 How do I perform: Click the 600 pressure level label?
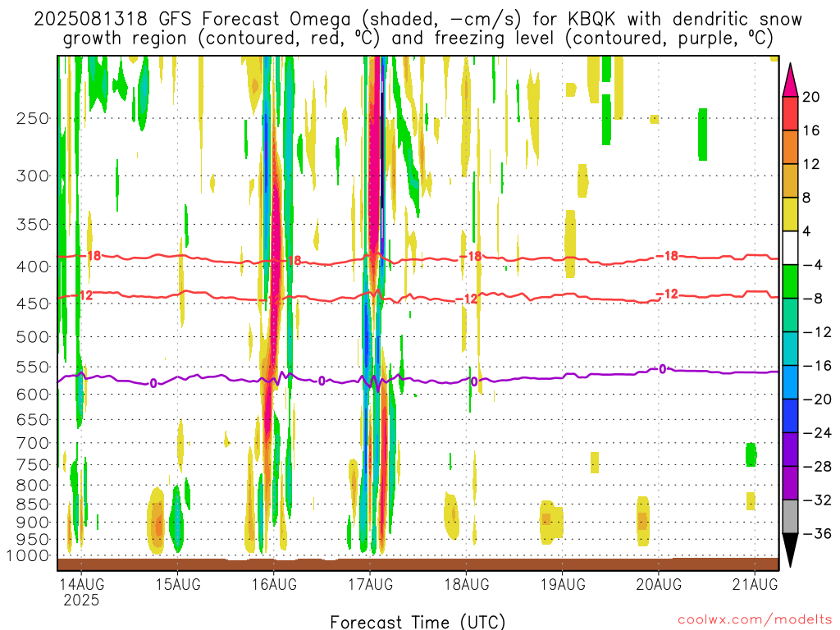coord(32,395)
